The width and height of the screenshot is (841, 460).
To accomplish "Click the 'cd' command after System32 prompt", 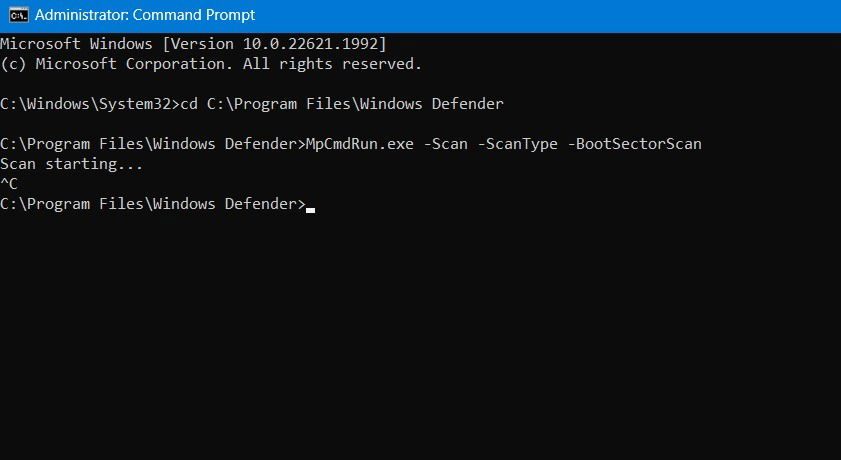I will pyautogui.click(x=189, y=103).
